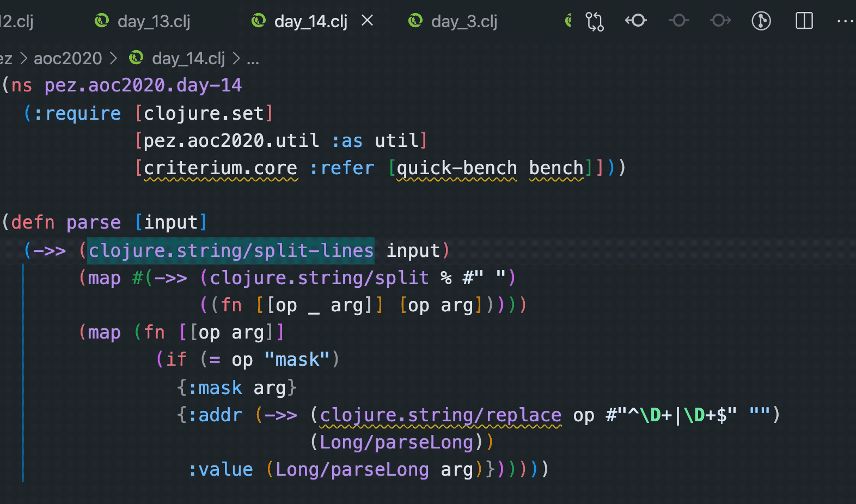Open the previous revision of the file

[636, 21]
